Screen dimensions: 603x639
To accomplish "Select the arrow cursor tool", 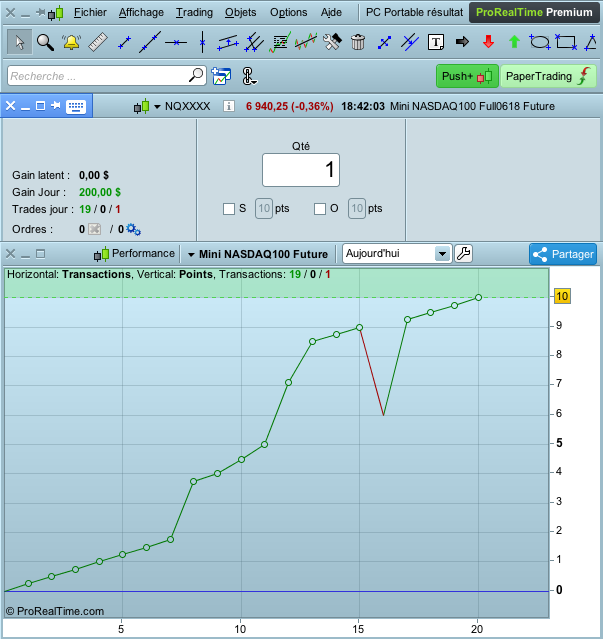I will pos(19,42).
